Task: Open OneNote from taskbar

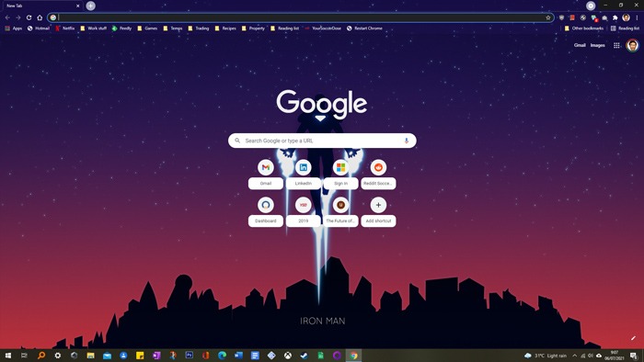Action: 156,356
